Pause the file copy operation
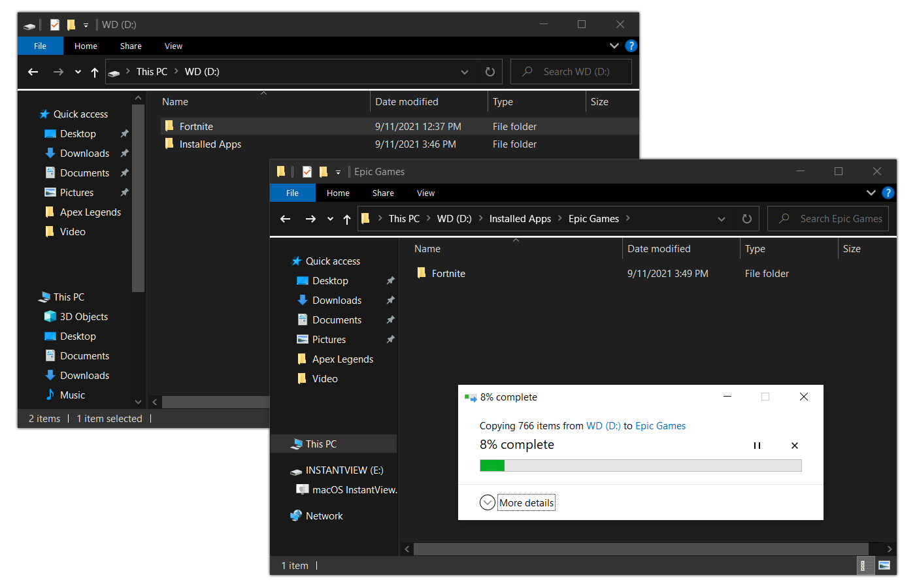The image size is (915, 588). click(757, 445)
